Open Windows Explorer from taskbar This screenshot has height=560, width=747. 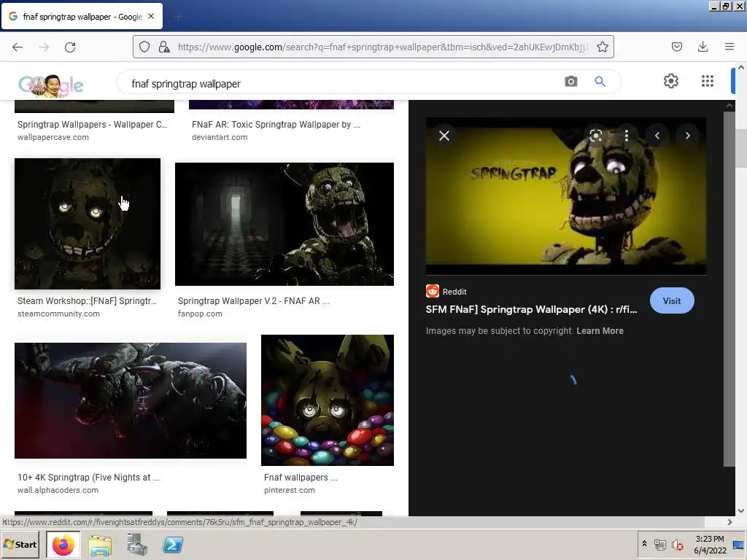tap(100, 545)
